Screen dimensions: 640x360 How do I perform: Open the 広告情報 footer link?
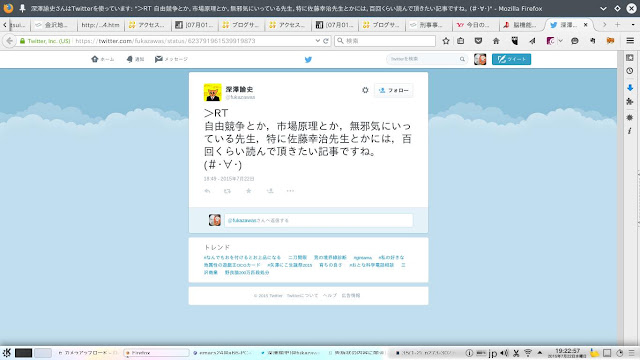pos(351,296)
